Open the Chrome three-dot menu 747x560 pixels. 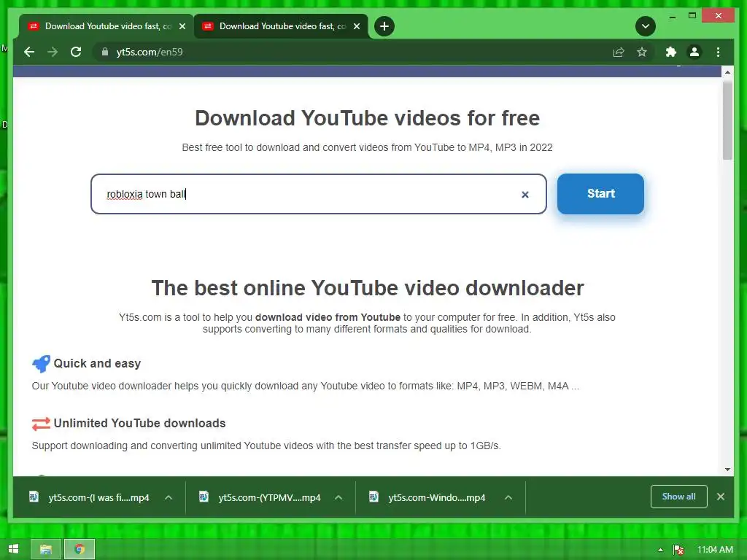(718, 52)
